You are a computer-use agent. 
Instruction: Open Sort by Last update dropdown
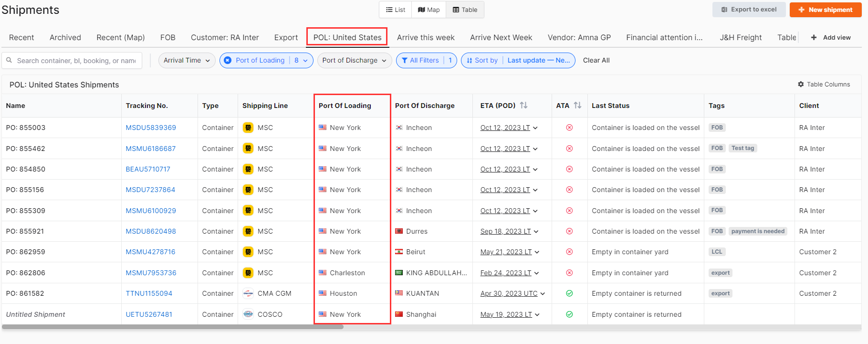[x=518, y=60]
